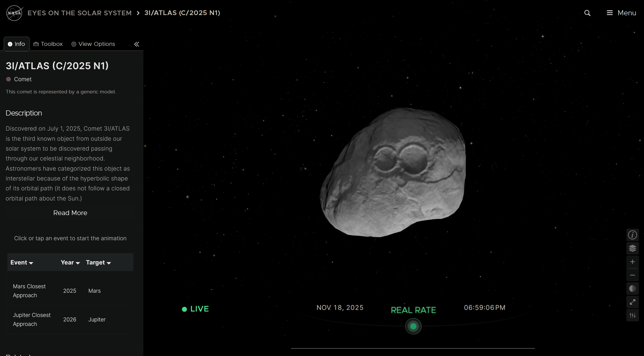The width and height of the screenshot is (644, 356).
Task: Collapse the info side panel
Action: [137, 44]
